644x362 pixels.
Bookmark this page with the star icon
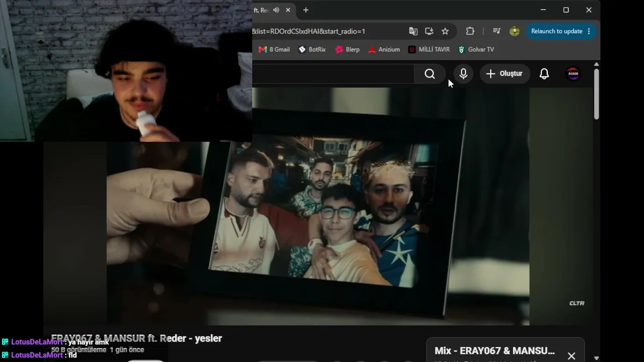coord(445,31)
